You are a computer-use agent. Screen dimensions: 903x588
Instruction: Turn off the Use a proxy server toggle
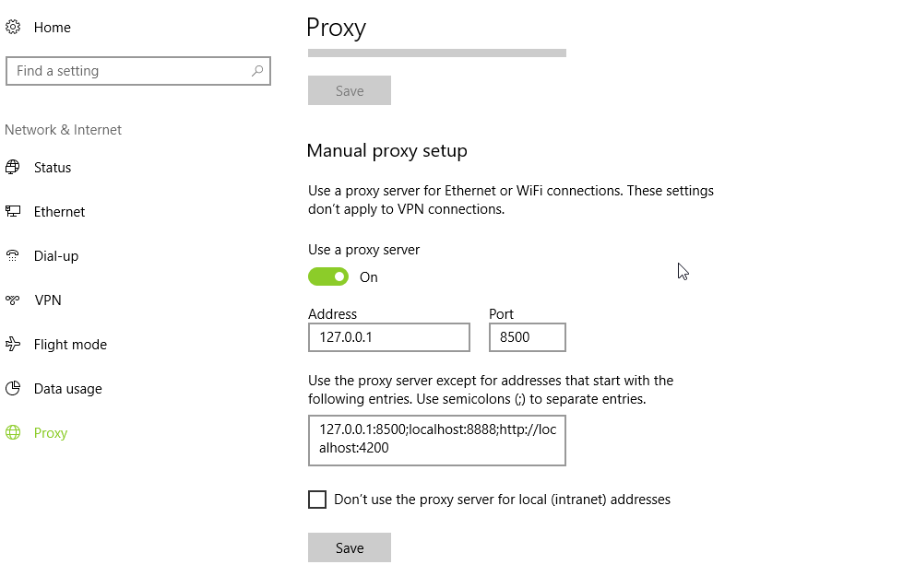click(328, 276)
